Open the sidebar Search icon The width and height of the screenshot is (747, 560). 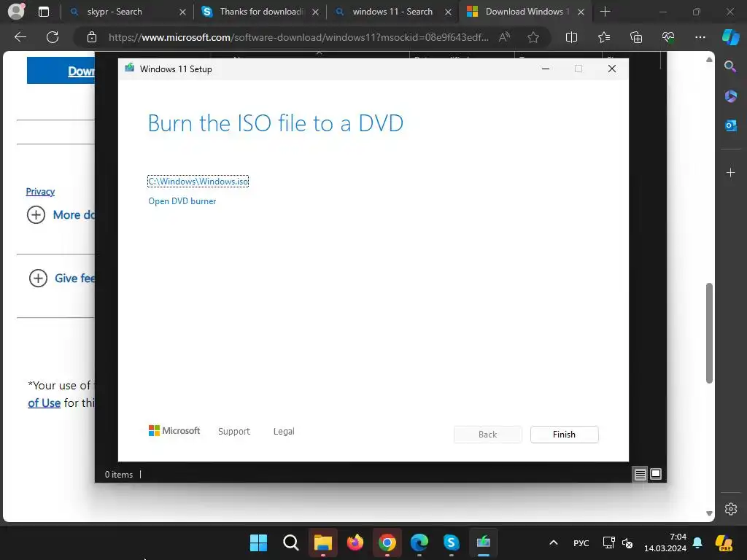(730, 66)
